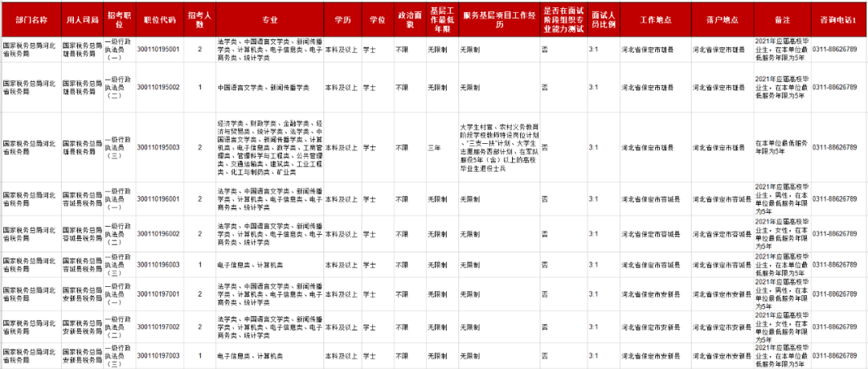Select the 学位 column header

point(377,19)
